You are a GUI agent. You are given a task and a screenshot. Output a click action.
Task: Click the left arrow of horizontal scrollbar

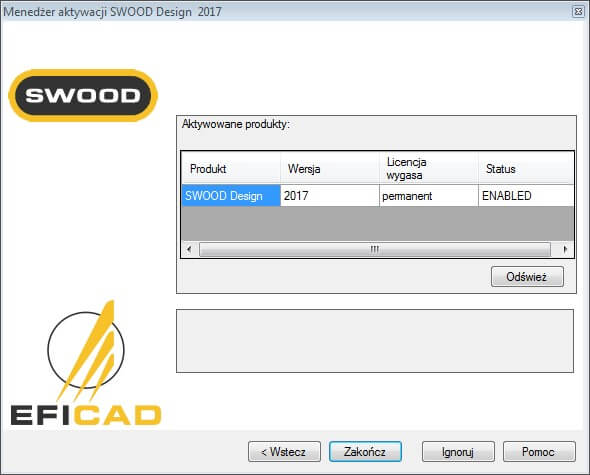click(x=189, y=249)
